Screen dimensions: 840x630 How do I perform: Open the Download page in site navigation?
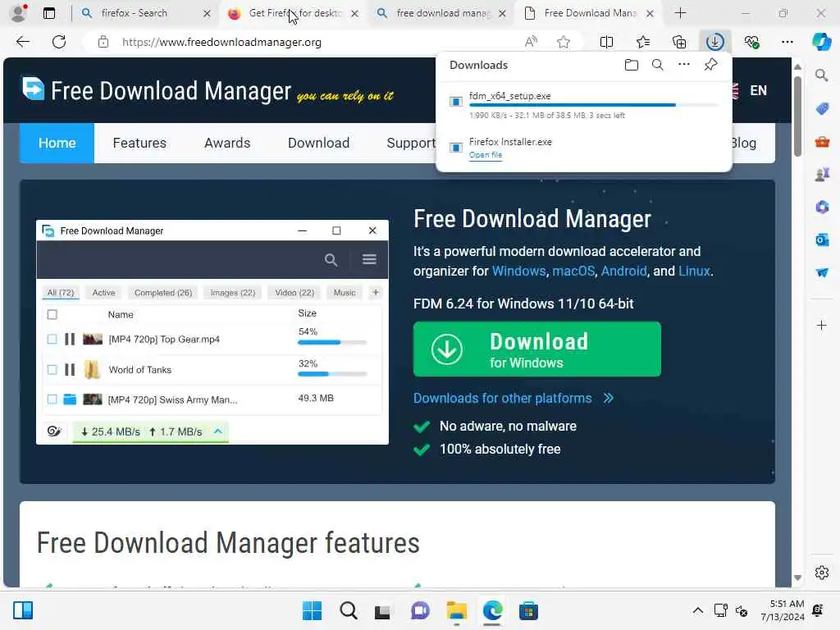(318, 143)
